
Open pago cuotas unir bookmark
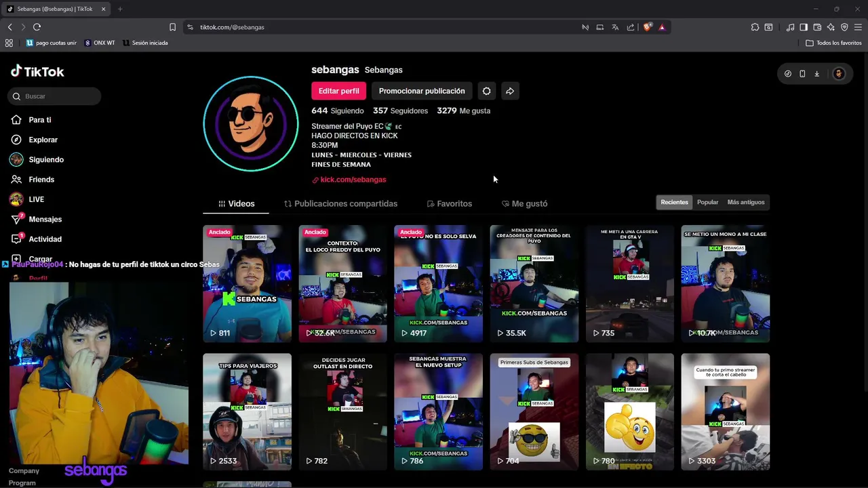[x=52, y=43]
